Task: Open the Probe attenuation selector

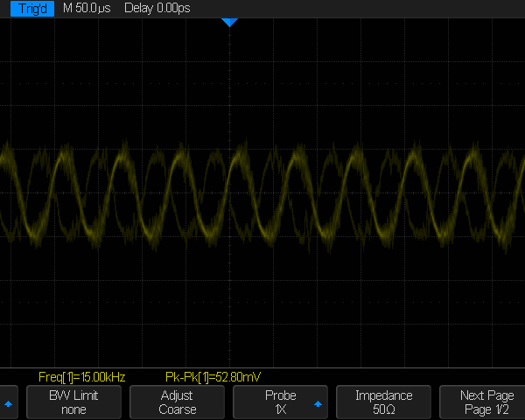Action: tap(280, 402)
